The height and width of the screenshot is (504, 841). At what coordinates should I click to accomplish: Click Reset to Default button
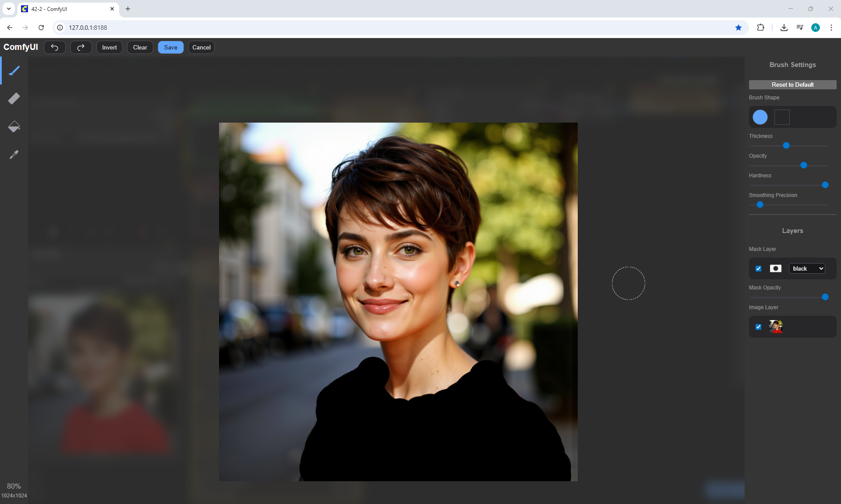[792, 85]
